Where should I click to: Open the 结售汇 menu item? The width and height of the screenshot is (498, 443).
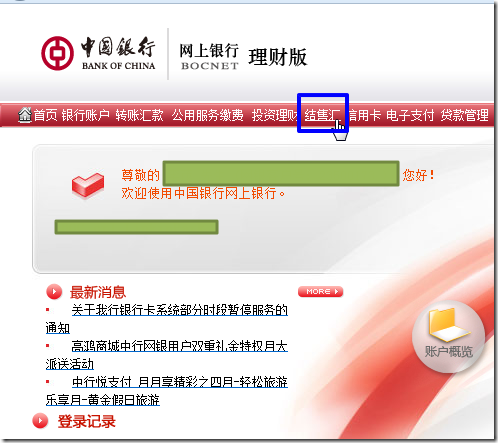point(322,115)
